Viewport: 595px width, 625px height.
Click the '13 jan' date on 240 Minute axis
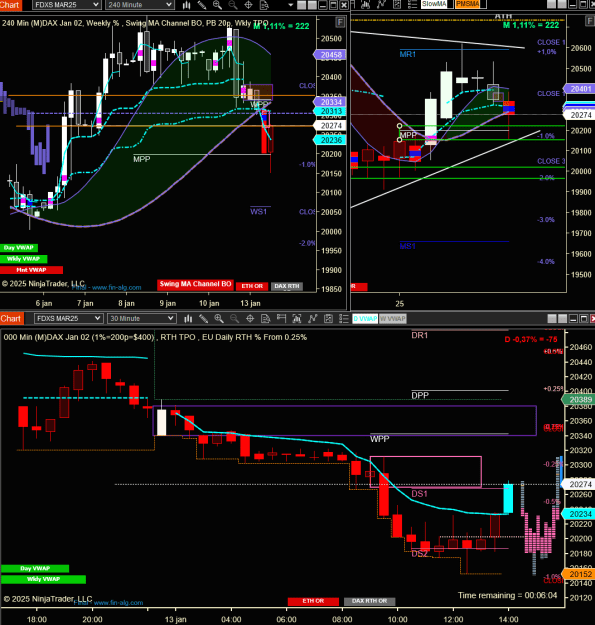coord(250,303)
